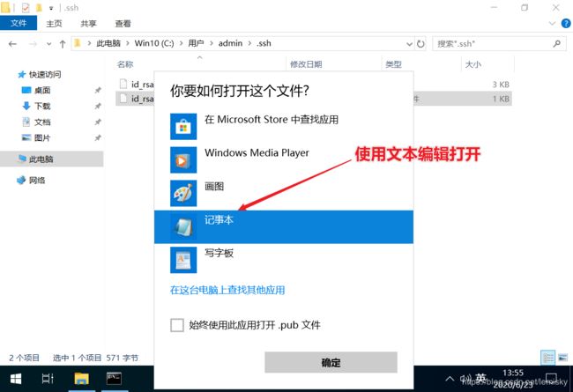Screen dimensions: 573x392
Task: Open the notification center icon on taskbar
Action: pos(551,379)
